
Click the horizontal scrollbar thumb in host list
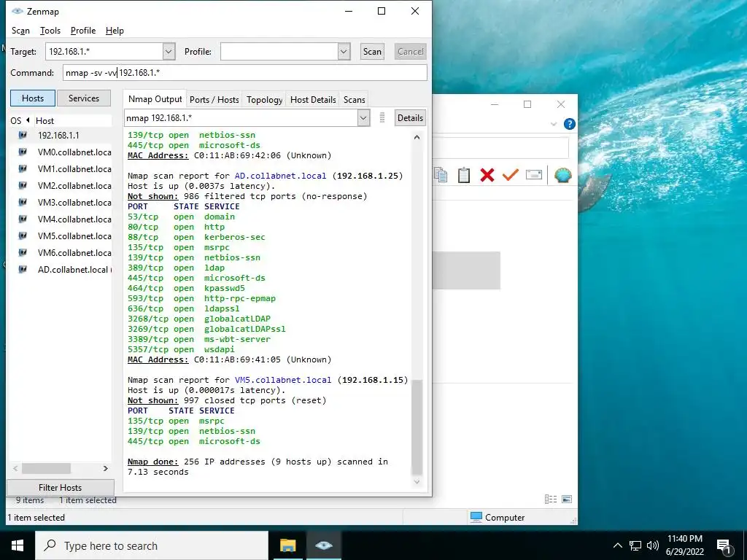(46, 469)
